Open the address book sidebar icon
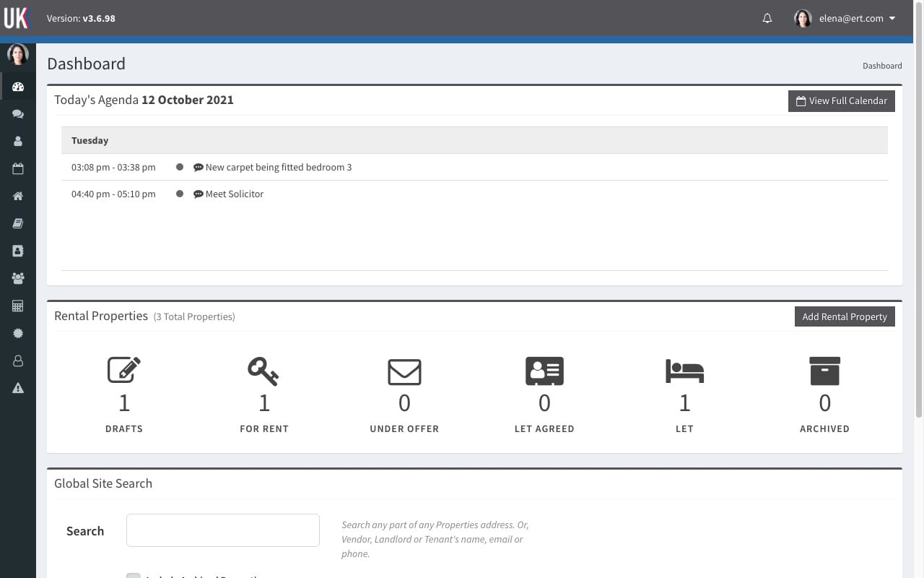Image resolution: width=924 pixels, height=578 pixels. [18, 251]
